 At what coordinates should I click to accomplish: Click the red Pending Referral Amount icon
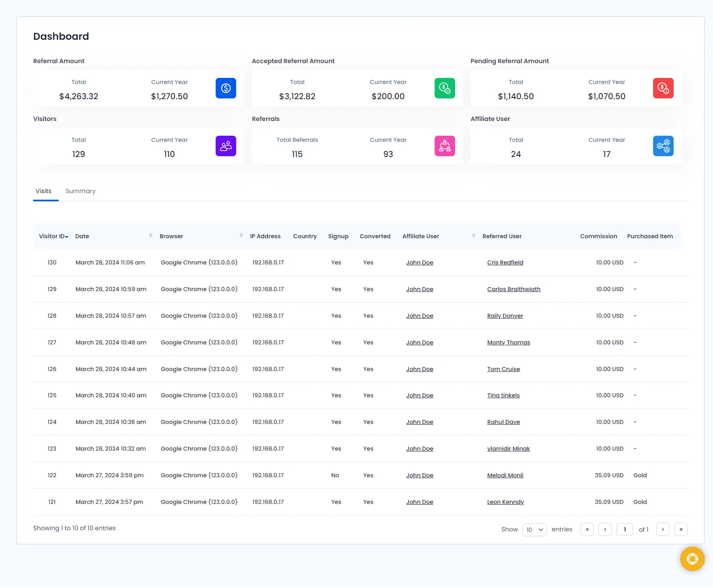click(663, 88)
